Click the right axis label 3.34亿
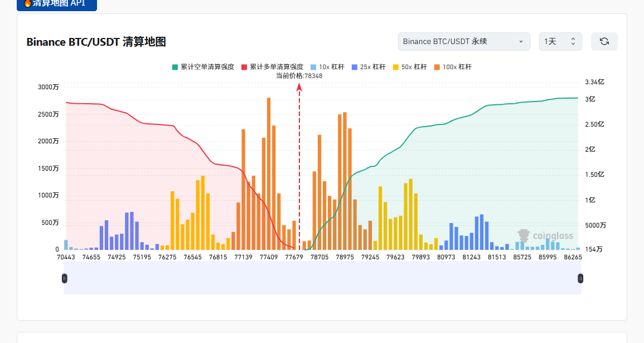 tap(595, 82)
